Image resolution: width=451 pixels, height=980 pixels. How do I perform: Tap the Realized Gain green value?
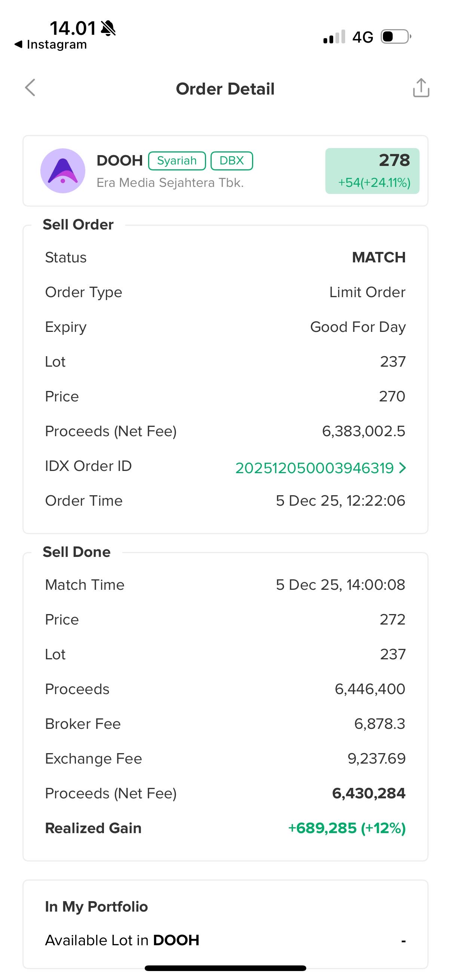click(x=347, y=828)
